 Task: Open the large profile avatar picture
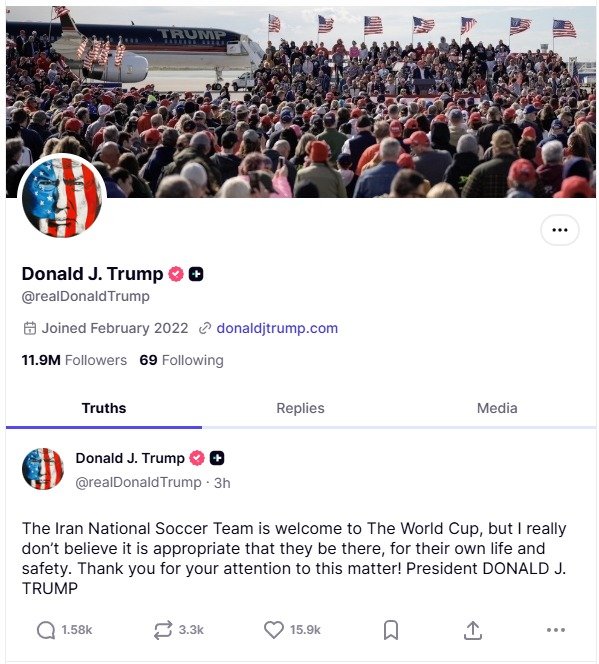point(62,197)
